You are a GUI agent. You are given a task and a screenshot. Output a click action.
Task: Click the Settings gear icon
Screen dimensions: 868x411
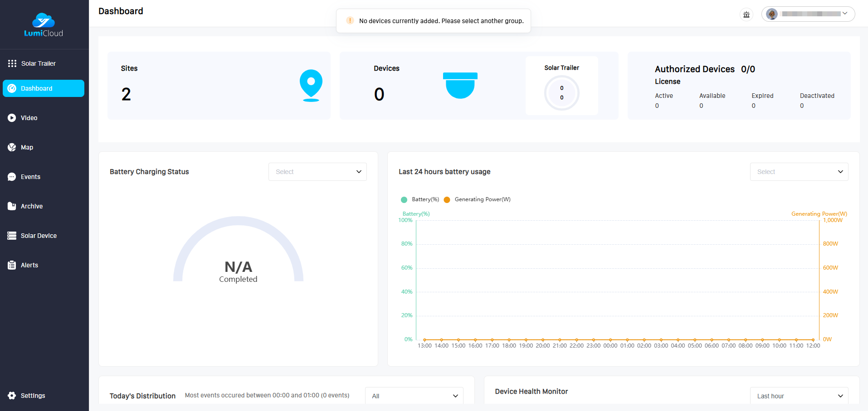pos(12,396)
